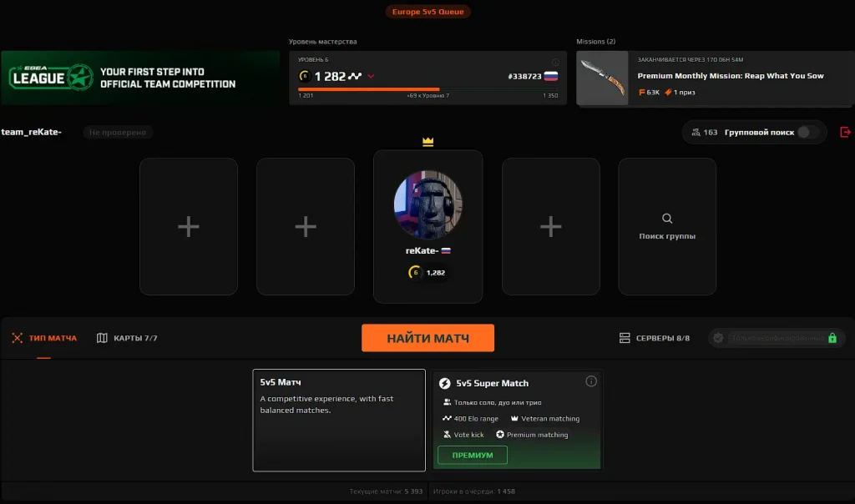This screenshot has height=504, width=855.
Task: Open info icon on 5v5 Super Match card
Action: [x=591, y=381]
